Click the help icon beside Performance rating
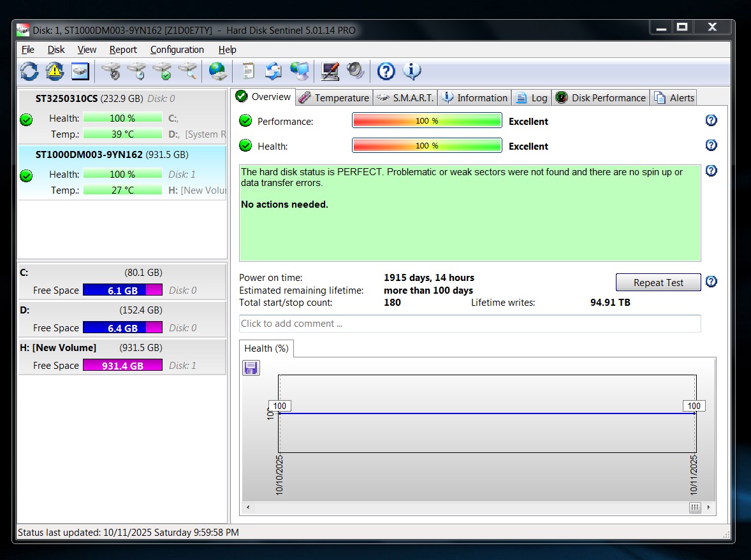The width and height of the screenshot is (751, 560). pyautogui.click(x=711, y=120)
